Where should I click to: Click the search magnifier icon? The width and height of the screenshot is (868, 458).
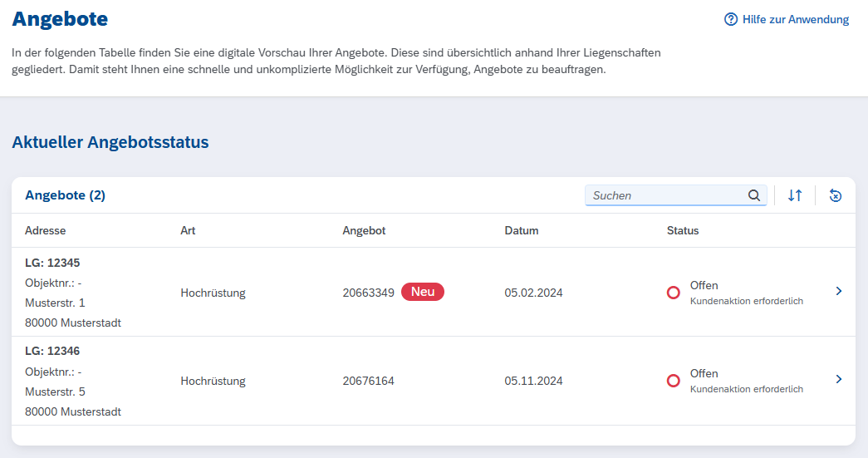click(x=754, y=195)
